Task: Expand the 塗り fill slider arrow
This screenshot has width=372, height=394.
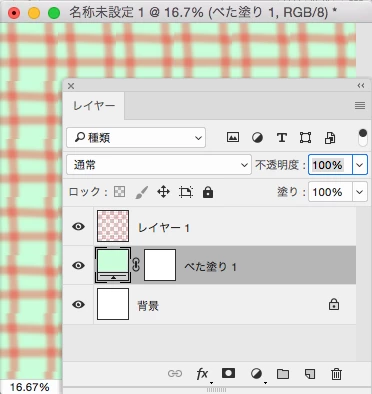Action: (360, 192)
